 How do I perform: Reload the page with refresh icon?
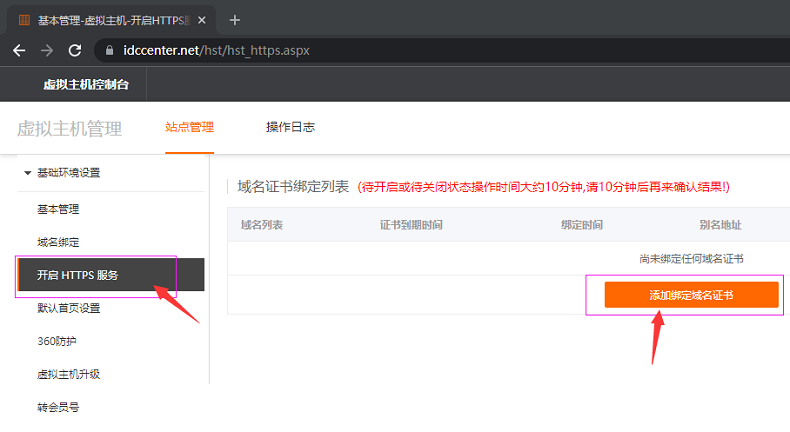74,50
